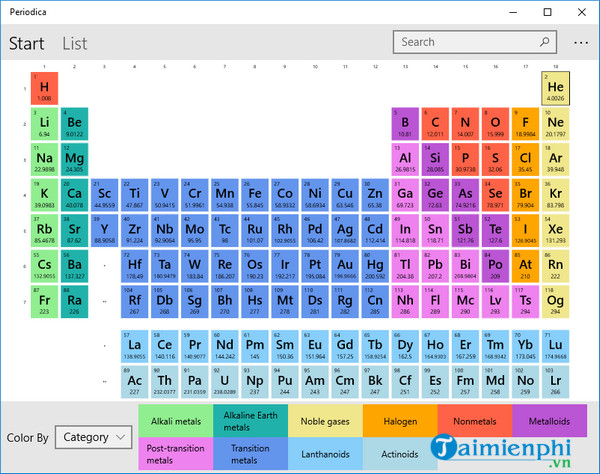The height and width of the screenshot is (474, 600).
Task: Open the Iron (Fe) element tile
Action: [x=254, y=196]
